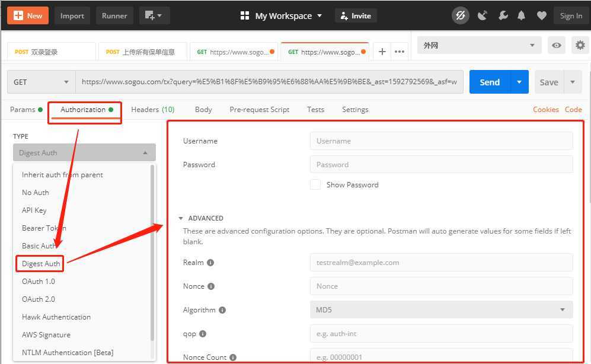Click the Password input field
Screen dimensions: 591x364
442,165
